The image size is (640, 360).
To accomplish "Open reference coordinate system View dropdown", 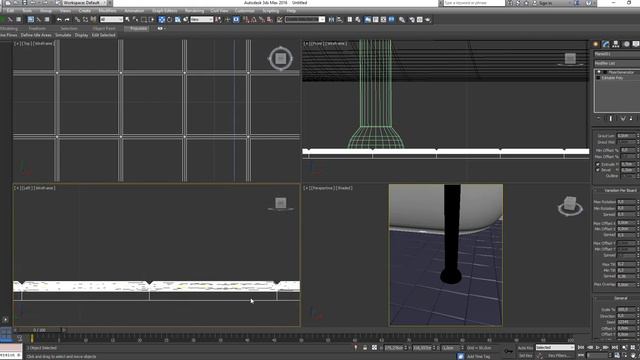I will click(x=202, y=20).
